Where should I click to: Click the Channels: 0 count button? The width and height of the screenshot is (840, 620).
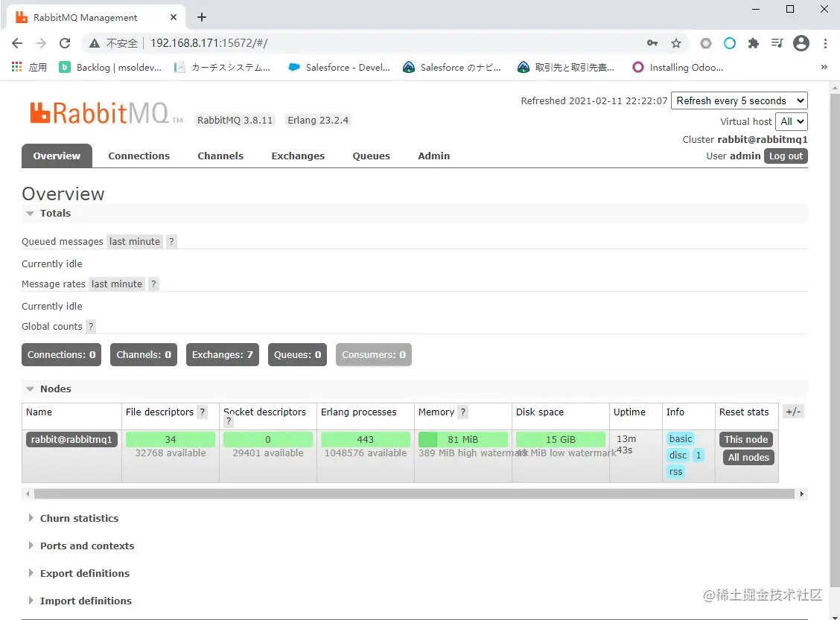click(x=144, y=354)
